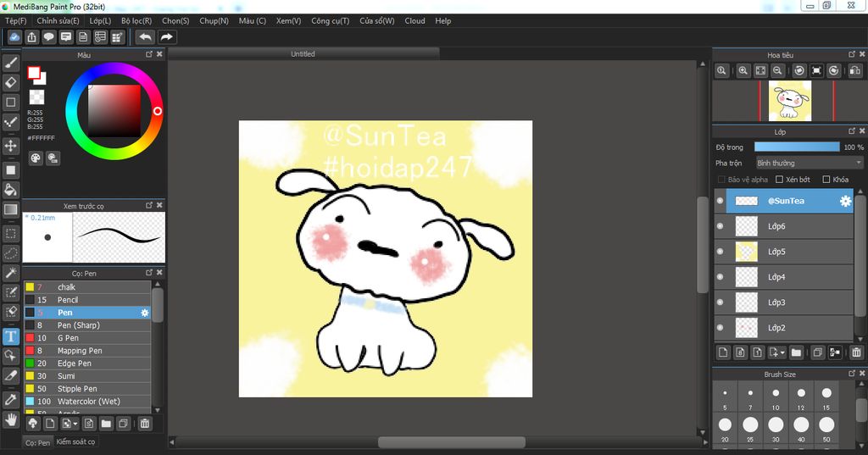Click the Navigator preview thumbnail

tap(790, 101)
